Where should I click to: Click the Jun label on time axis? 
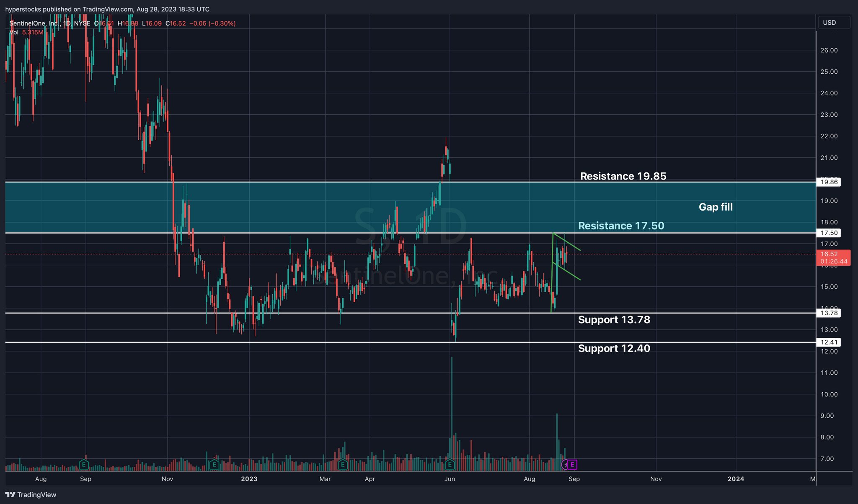[x=450, y=479]
